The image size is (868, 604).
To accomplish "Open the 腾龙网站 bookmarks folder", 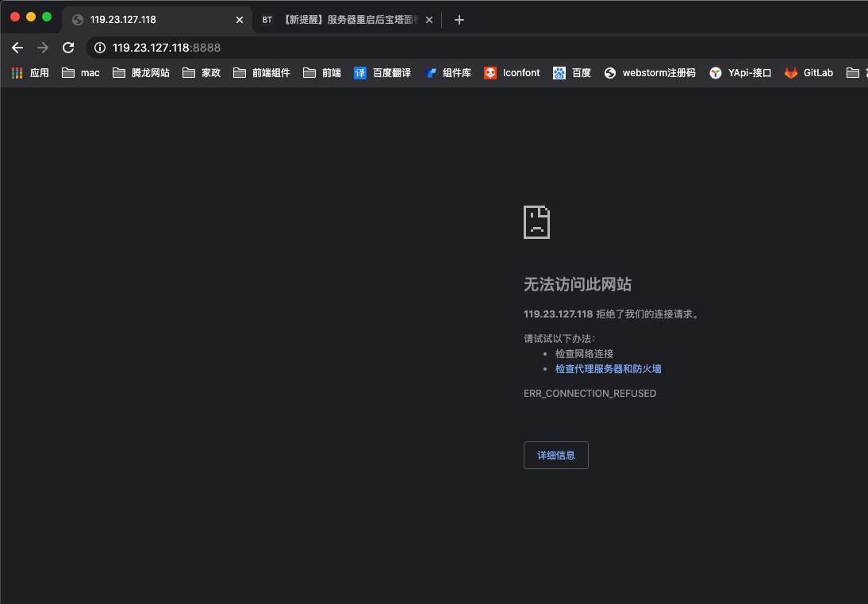I will [140, 73].
